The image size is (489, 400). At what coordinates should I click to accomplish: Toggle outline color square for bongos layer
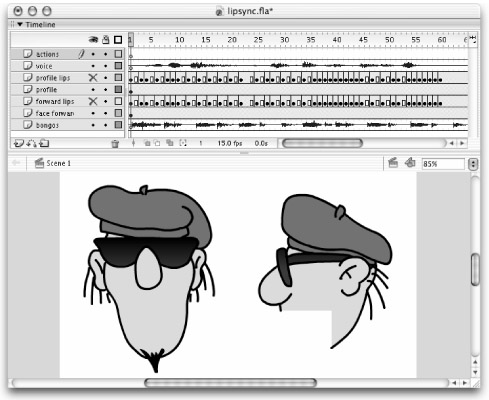click(118, 125)
